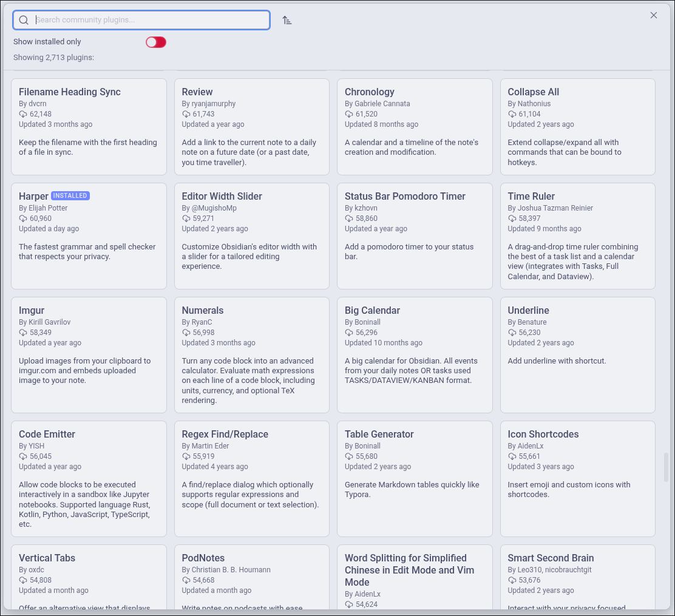Click download icon on Code Emitter card

(23, 456)
